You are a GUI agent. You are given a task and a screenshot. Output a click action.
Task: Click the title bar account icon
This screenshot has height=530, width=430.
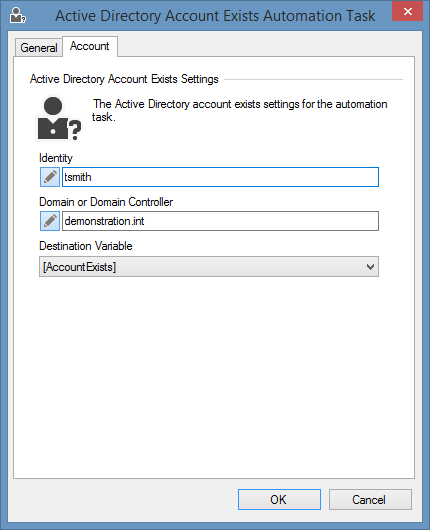coord(17,15)
